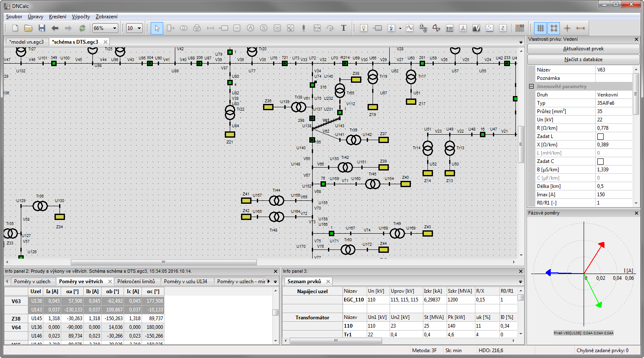
Task: Toggle the grid display button
Action: 540,28
